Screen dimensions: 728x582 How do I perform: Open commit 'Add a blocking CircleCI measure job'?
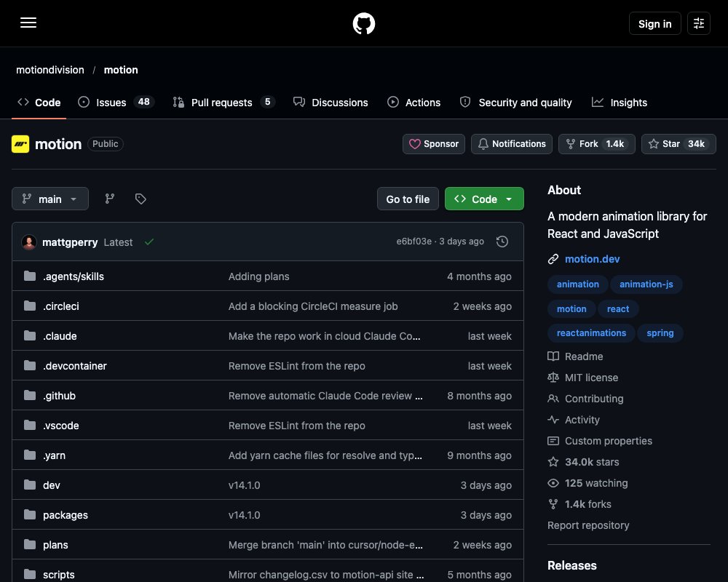313,306
